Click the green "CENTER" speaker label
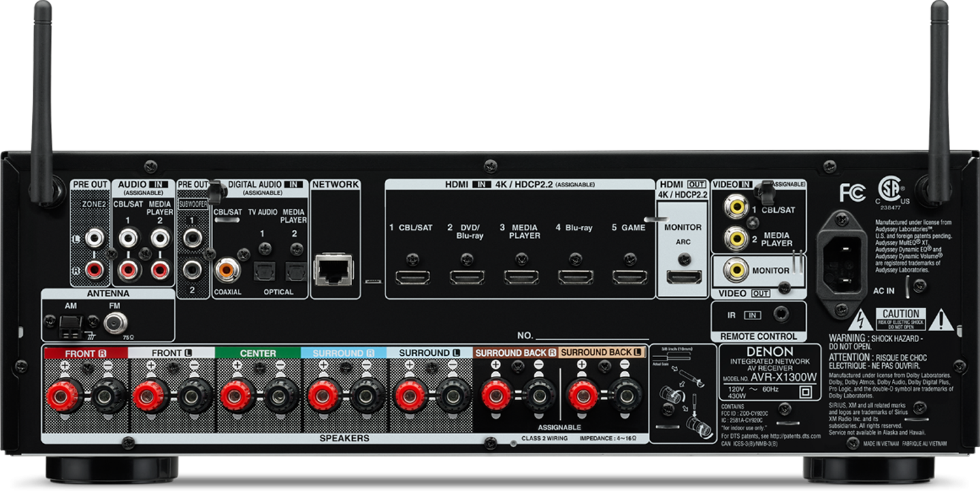Screen dimensions: 980x491 (258, 353)
